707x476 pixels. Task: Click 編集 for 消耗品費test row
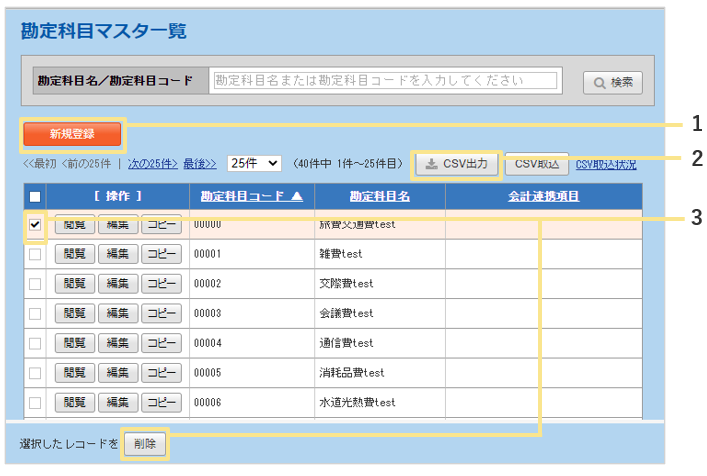pos(119,373)
